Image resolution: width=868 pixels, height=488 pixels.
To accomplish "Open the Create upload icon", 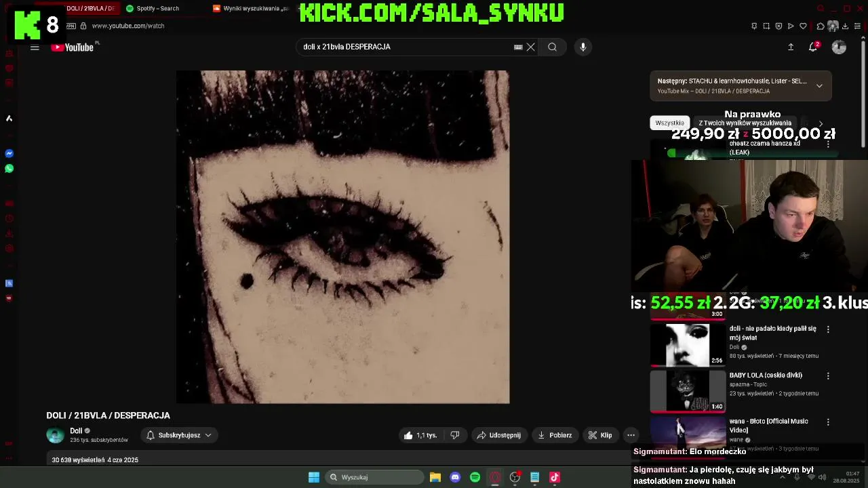I will pyautogui.click(x=790, y=47).
